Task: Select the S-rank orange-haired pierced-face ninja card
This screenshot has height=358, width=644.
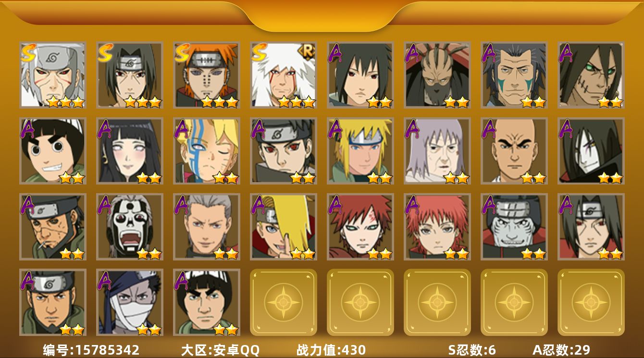Action: 207,74
